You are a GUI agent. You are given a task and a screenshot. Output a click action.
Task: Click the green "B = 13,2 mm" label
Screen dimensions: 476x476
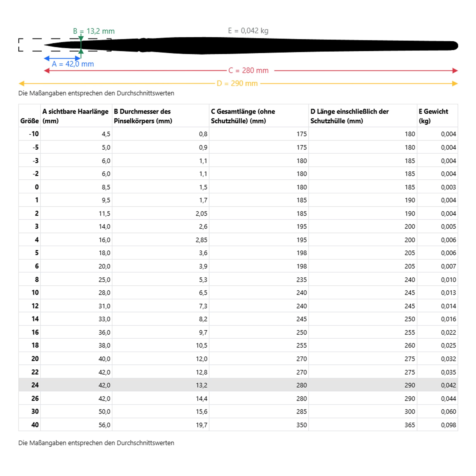tap(94, 31)
